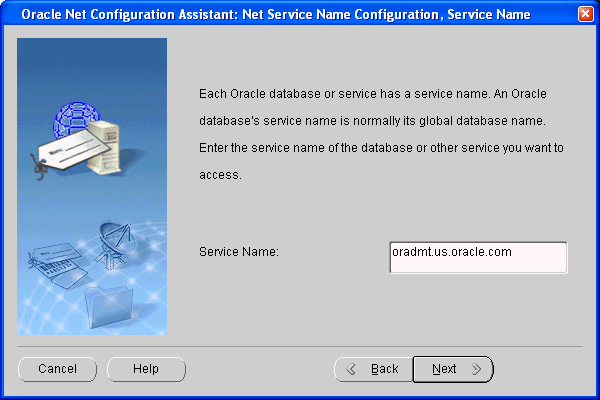Open Help for this wizard page
Viewport: 600px width, 400px height.
pos(146,369)
